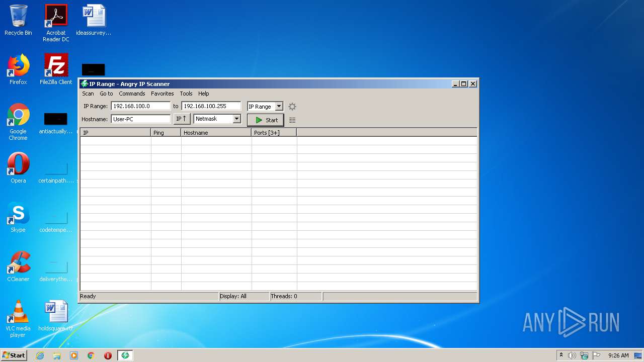The height and width of the screenshot is (362, 644).
Task: Click the Display: All status entry
Action: 233,296
